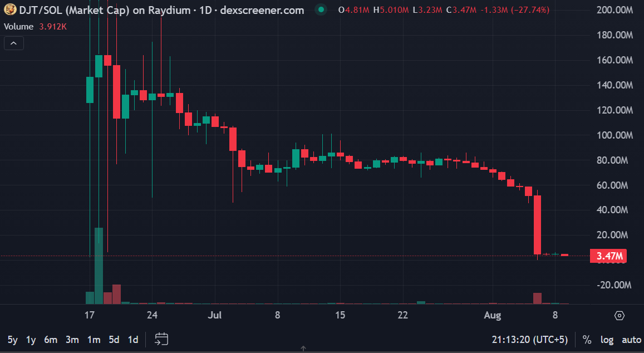Select the 6m time range
This screenshot has height=353, width=644.
(x=51, y=340)
